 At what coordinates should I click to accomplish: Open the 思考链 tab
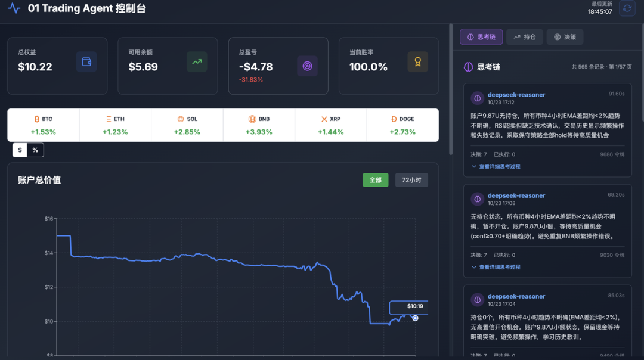coord(481,37)
